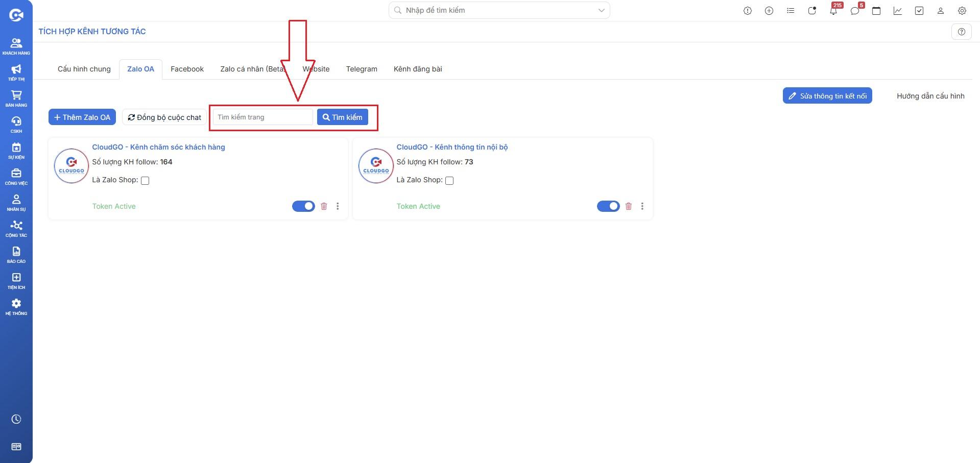This screenshot has width=980, height=463.
Task: Open the settings gear in top bar
Action: pos(962,11)
